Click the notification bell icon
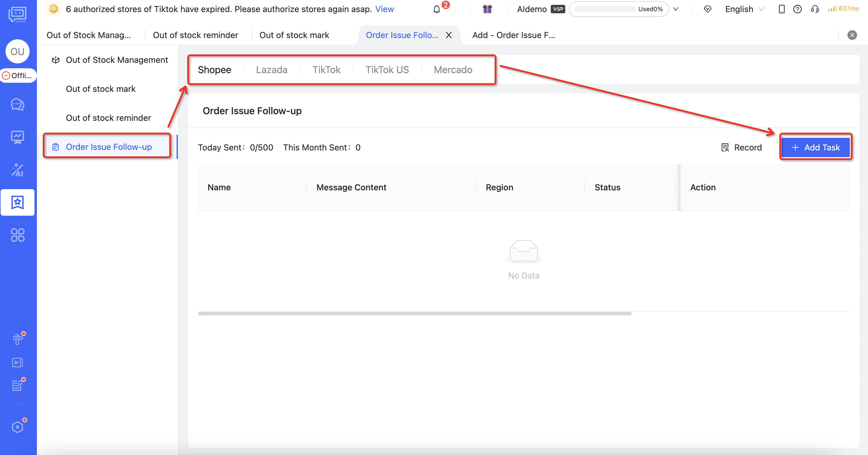The width and height of the screenshot is (868, 455). [437, 9]
